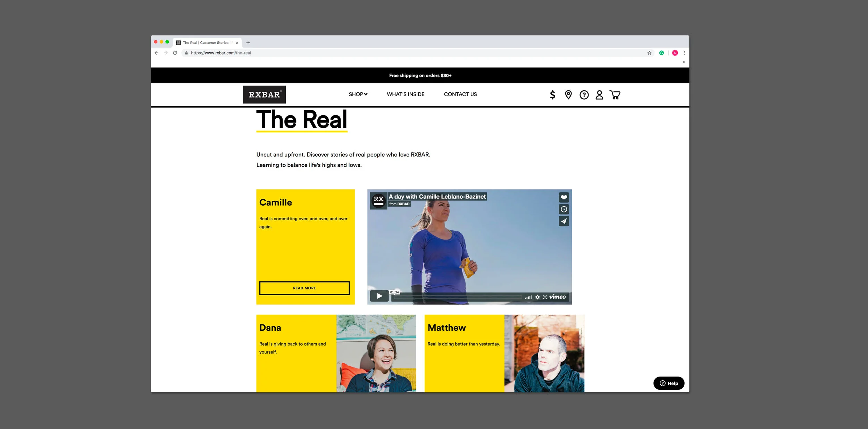
Task: Click the RXBAR logo
Action: [x=264, y=94]
